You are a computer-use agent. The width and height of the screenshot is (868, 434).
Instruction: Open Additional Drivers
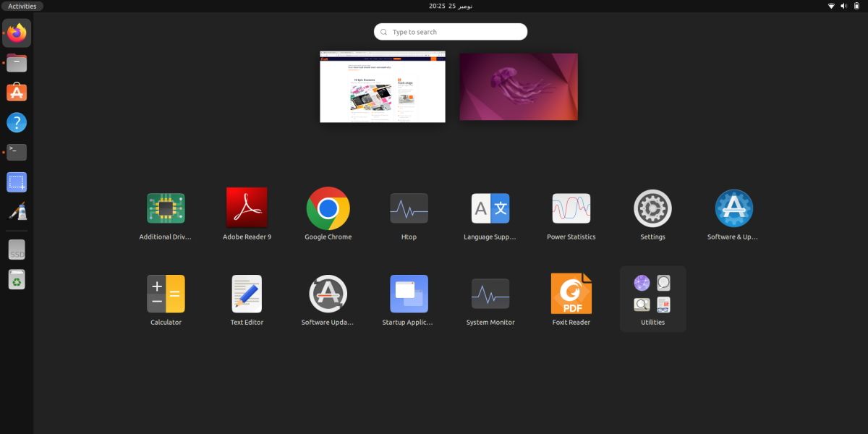[x=166, y=208]
